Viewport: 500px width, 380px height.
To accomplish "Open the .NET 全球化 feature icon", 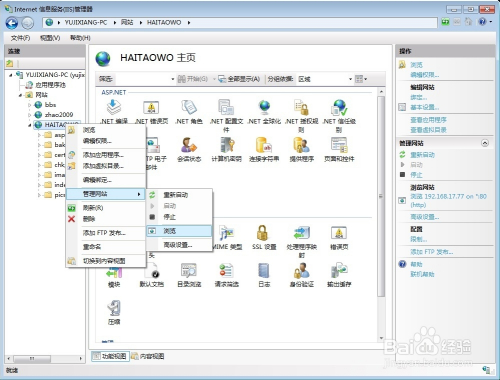I will 264,107.
